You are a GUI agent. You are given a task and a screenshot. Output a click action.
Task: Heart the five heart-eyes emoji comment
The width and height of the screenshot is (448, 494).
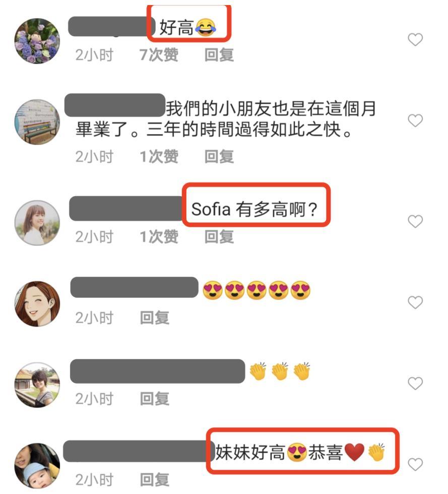[415, 302]
